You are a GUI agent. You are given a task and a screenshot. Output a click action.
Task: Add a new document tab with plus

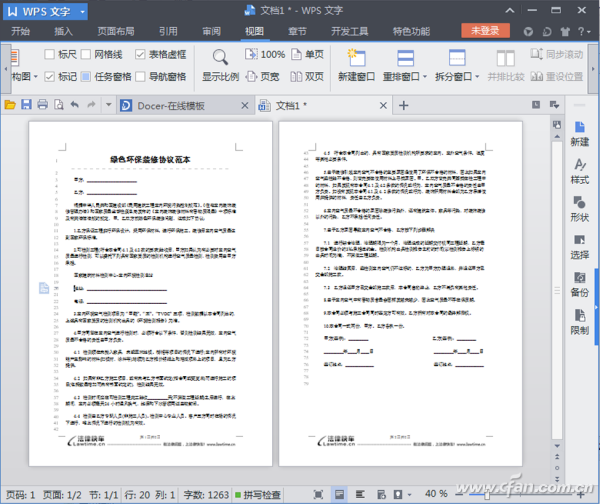404,105
